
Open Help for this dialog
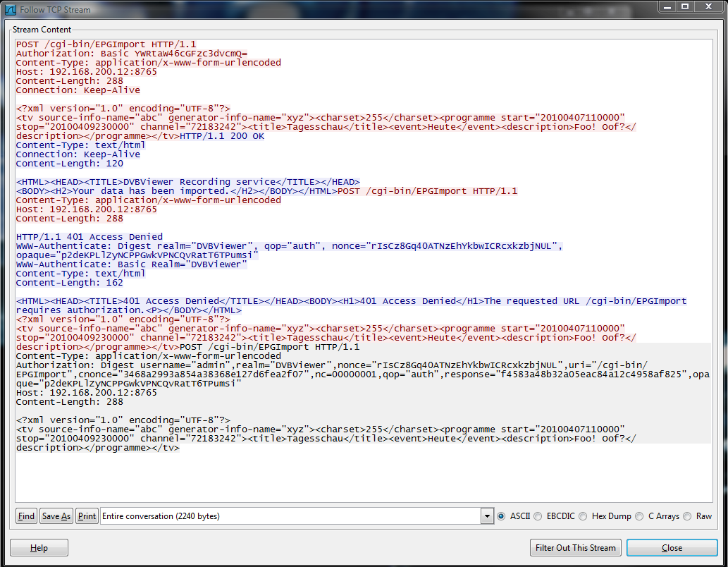[39, 548]
